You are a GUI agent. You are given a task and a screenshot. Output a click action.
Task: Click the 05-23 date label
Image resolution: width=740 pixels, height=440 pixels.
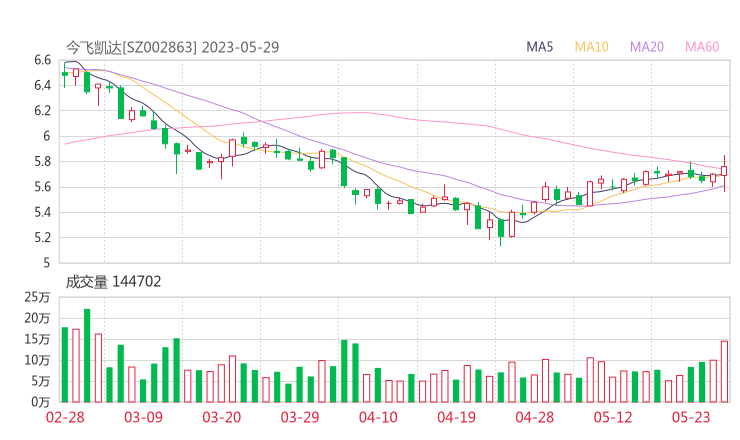click(692, 417)
